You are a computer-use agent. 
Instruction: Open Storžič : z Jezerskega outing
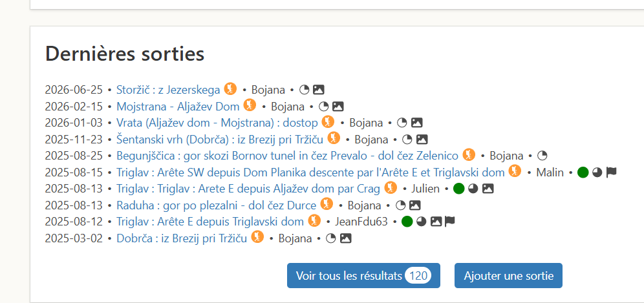pos(168,90)
